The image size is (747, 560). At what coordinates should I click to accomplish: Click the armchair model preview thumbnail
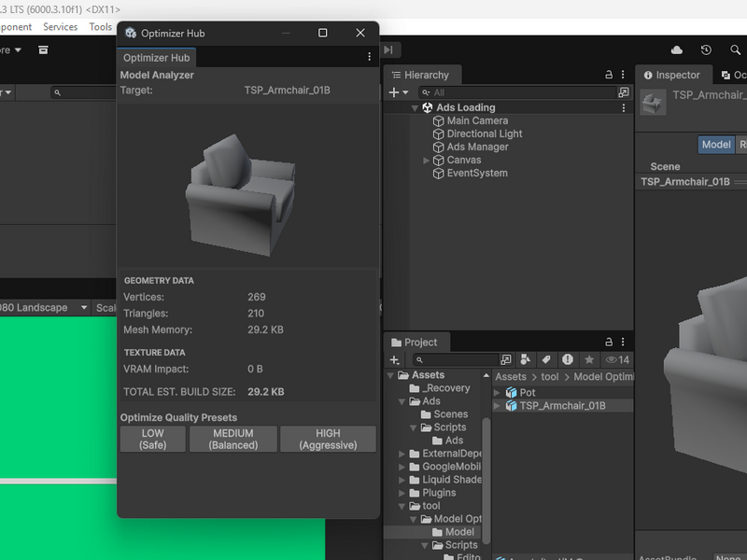[x=241, y=195]
